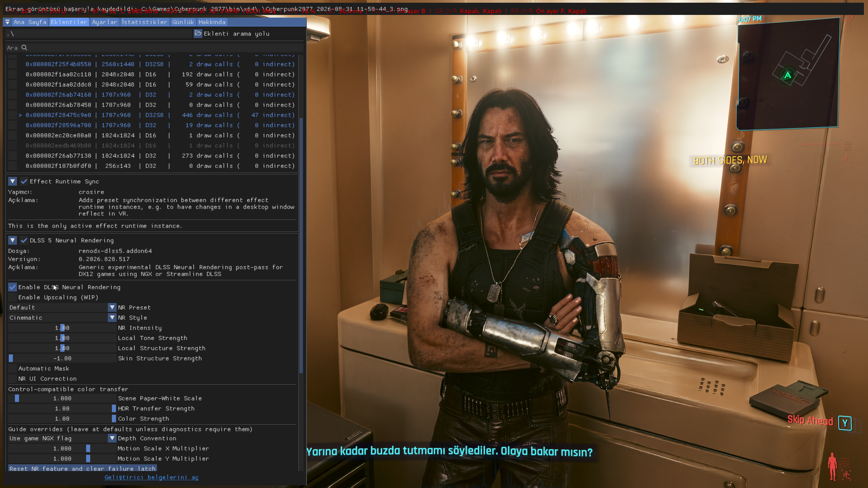Viewport: 868px width, 488px height.
Task: Disable Enable DLSS Neural Rendering checkbox
Action: pyautogui.click(x=13, y=287)
